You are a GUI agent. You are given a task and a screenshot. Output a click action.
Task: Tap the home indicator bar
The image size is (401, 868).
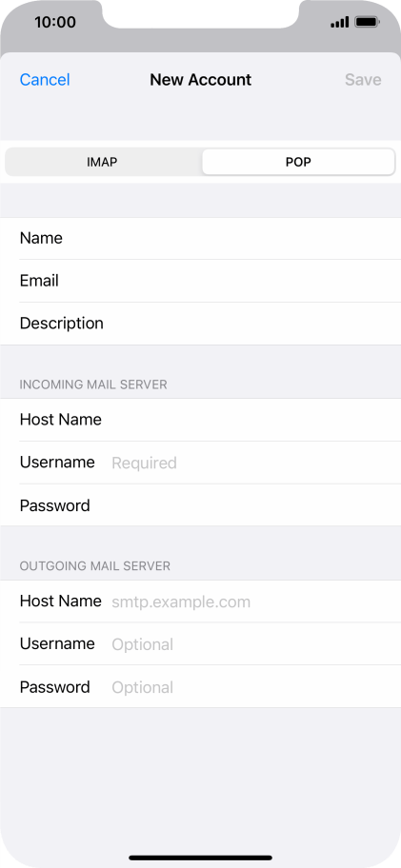200,858
